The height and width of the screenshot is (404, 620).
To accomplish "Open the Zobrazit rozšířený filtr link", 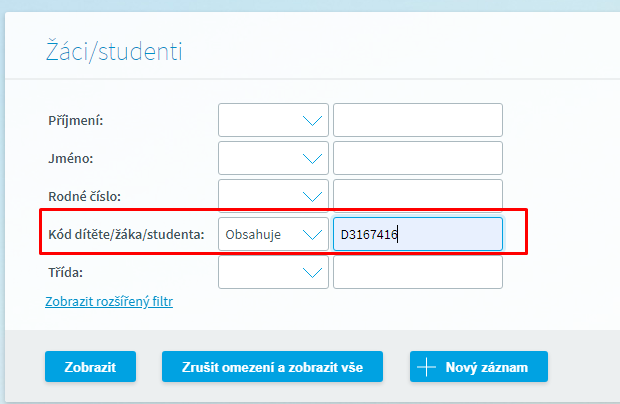I will click(109, 301).
